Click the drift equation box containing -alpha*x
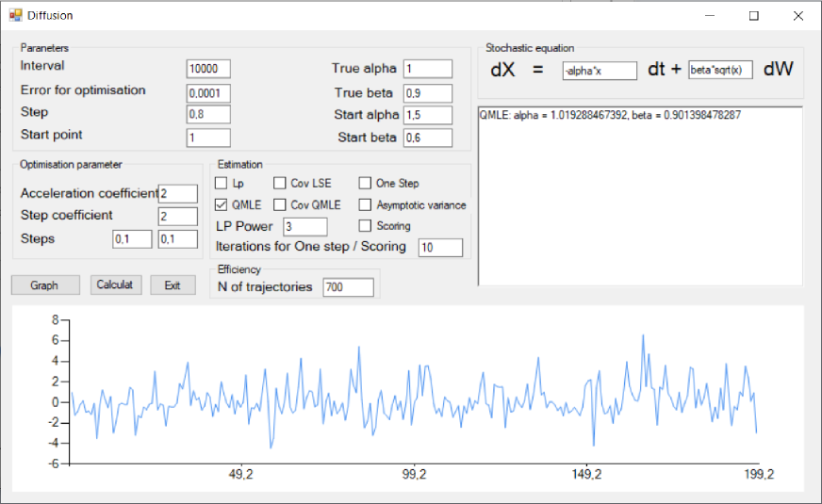Screen dimensions: 822x504 [x=600, y=71]
